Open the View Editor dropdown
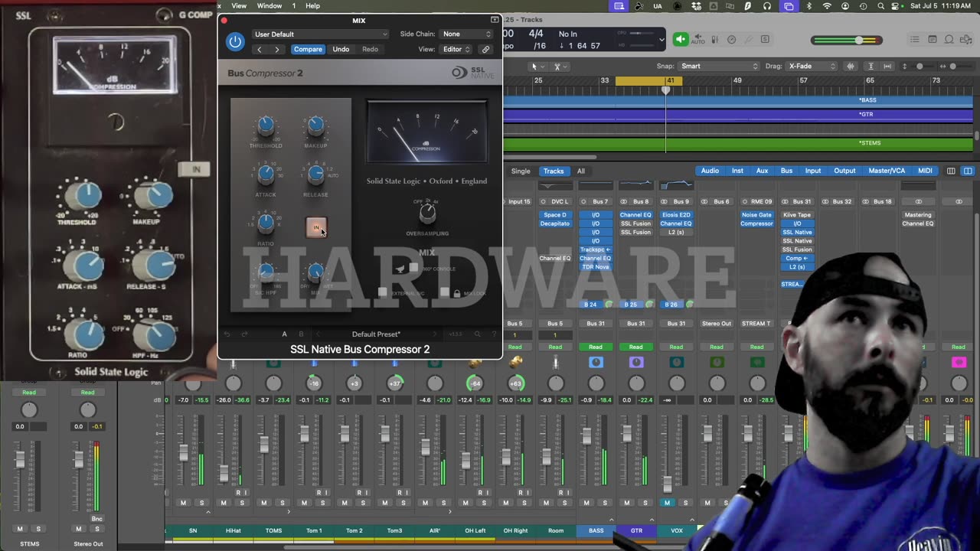980x551 pixels. (456, 49)
